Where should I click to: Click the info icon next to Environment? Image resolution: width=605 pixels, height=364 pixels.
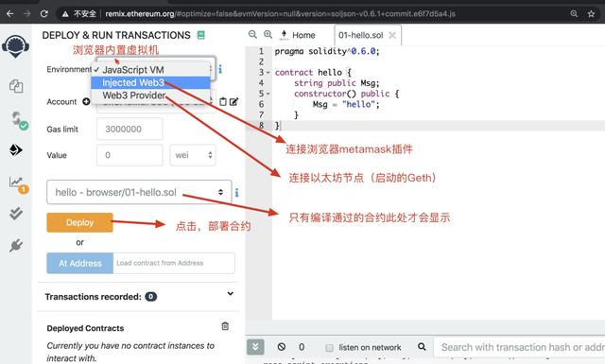coord(220,69)
